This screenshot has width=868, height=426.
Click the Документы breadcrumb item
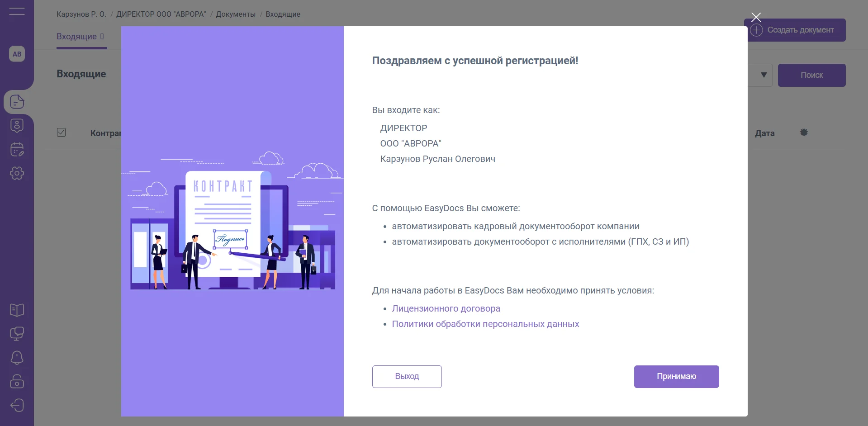[236, 14]
